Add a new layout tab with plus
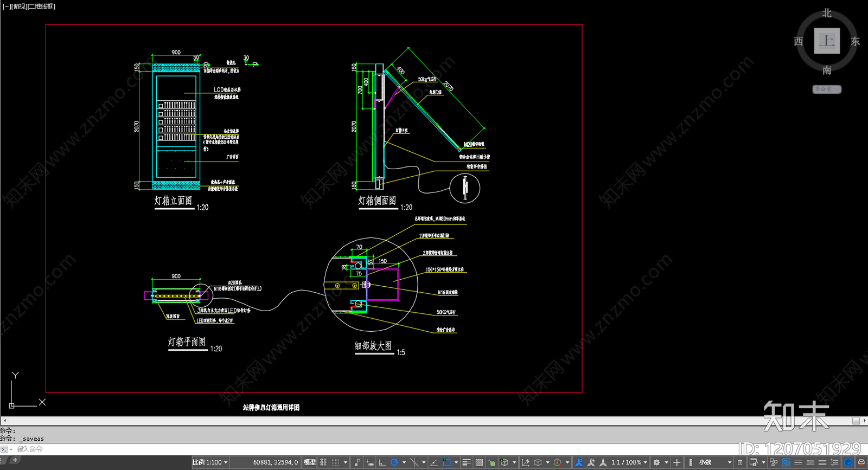This screenshot has width=868, height=470. point(15,460)
